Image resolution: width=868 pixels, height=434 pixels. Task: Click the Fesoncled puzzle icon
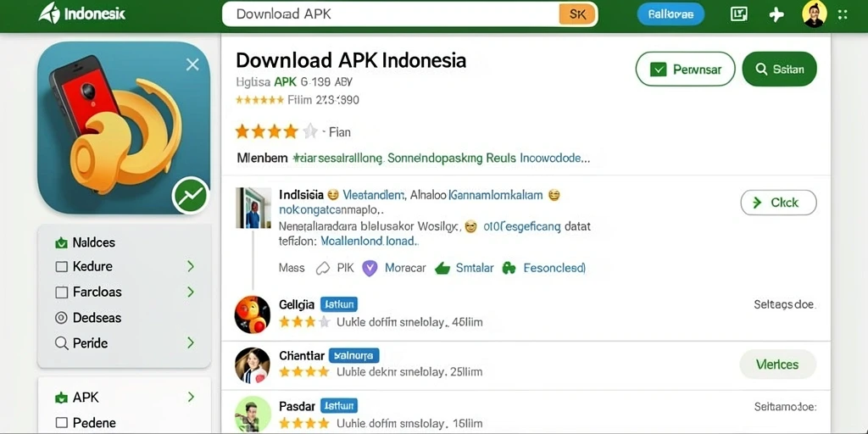coord(509,269)
